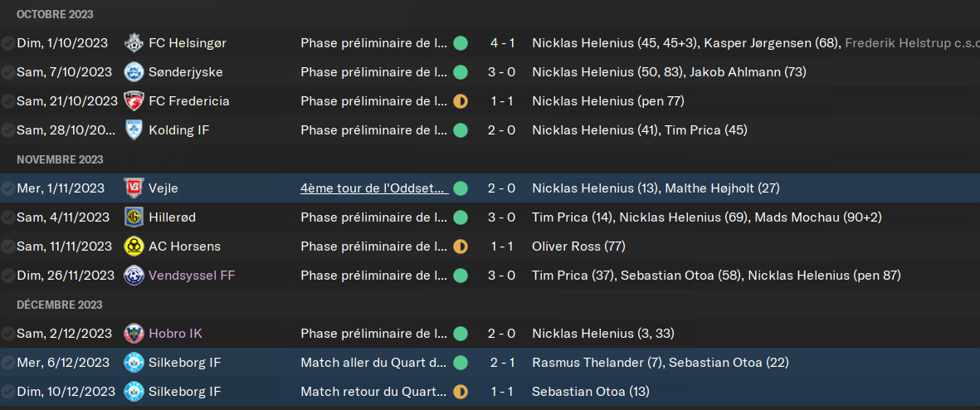Click the Vejle club logo icon
This screenshot has height=410, width=980.
133,188
